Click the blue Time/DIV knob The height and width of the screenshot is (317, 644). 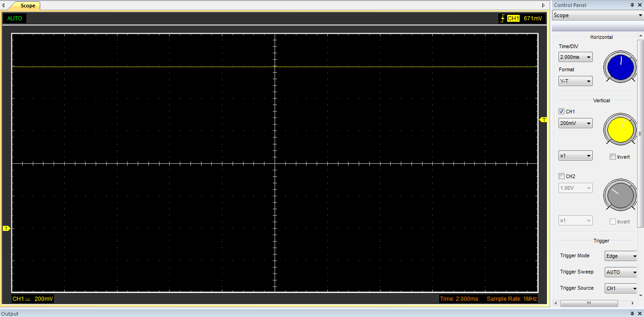(620, 68)
